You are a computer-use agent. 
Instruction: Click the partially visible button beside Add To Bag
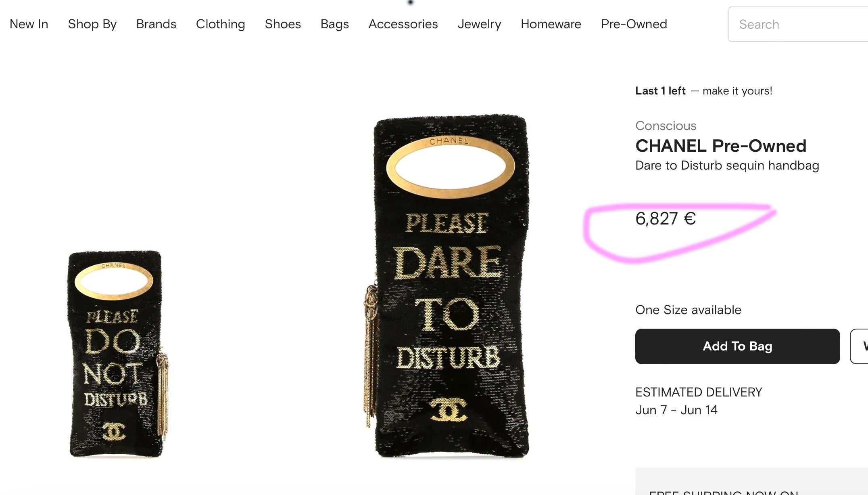tap(860, 346)
